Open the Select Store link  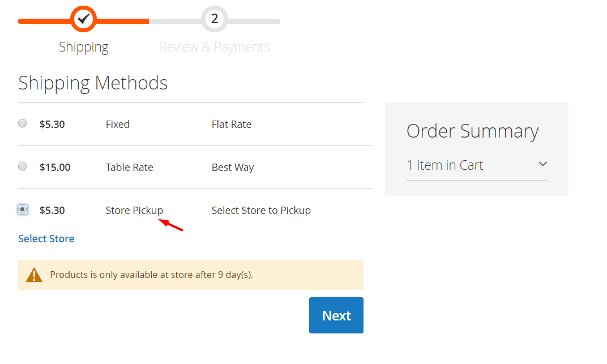tap(46, 239)
